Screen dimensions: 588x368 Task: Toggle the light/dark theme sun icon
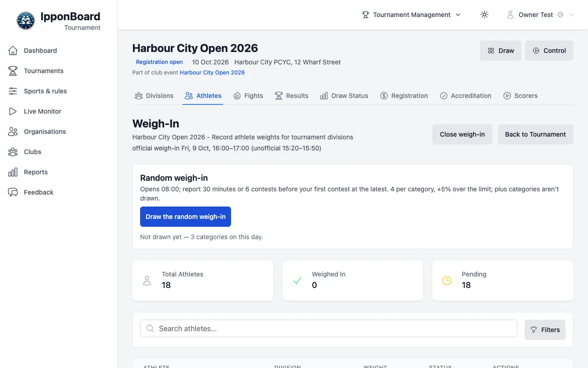pos(484,15)
